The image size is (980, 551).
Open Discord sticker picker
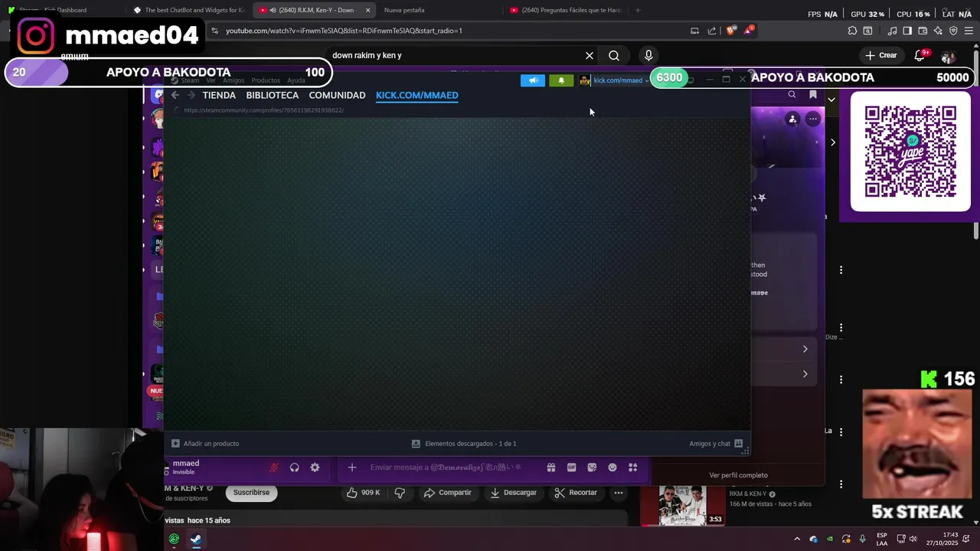pyautogui.click(x=592, y=468)
